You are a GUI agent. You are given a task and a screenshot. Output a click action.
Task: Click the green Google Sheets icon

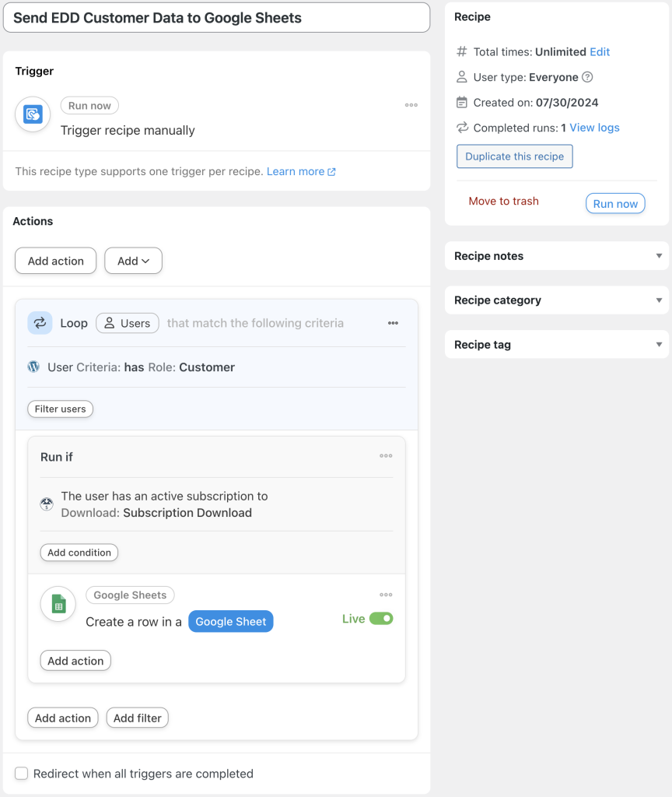pos(58,604)
